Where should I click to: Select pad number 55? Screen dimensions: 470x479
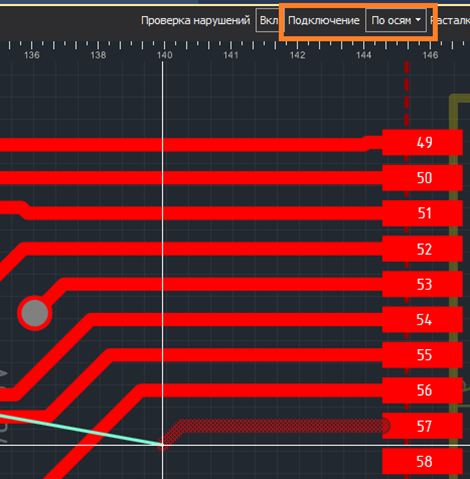click(x=422, y=355)
